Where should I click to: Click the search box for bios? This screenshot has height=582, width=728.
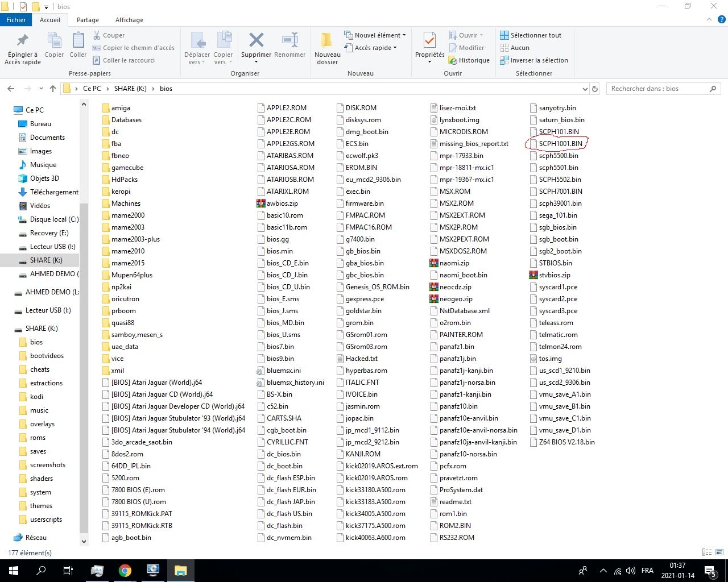click(663, 89)
